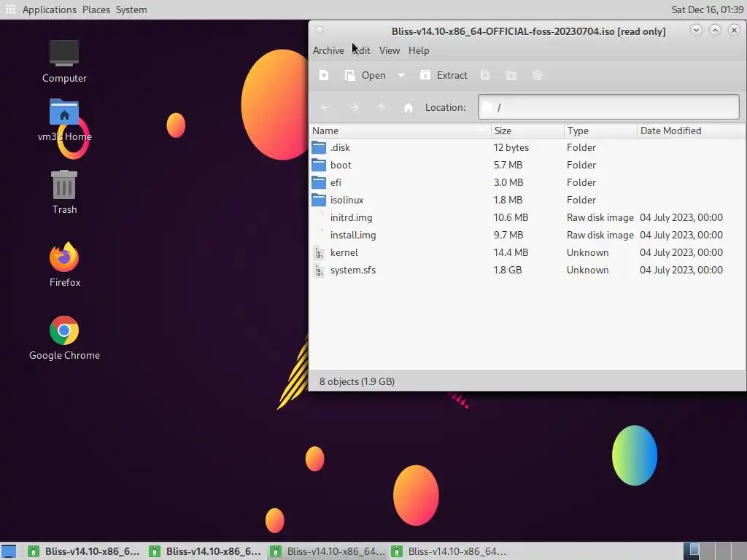This screenshot has height=560, width=747.
Task: Click the 12 bytes size cell
Action: pyautogui.click(x=511, y=147)
